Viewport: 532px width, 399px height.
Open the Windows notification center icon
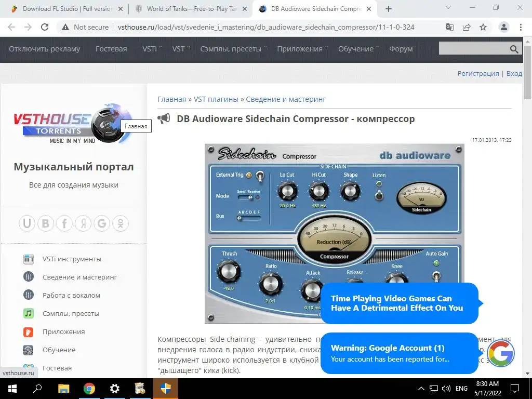coord(515,389)
